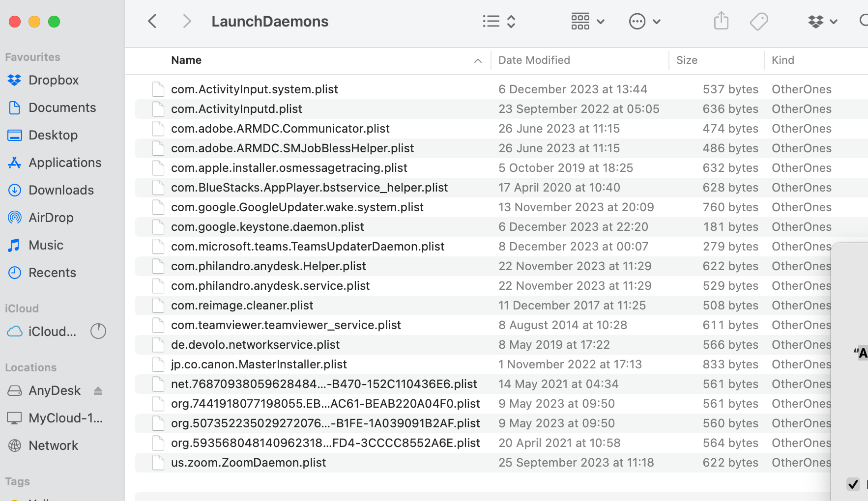Image resolution: width=868 pixels, height=501 pixels.
Task: Open Recents in the sidebar
Action: [53, 272]
